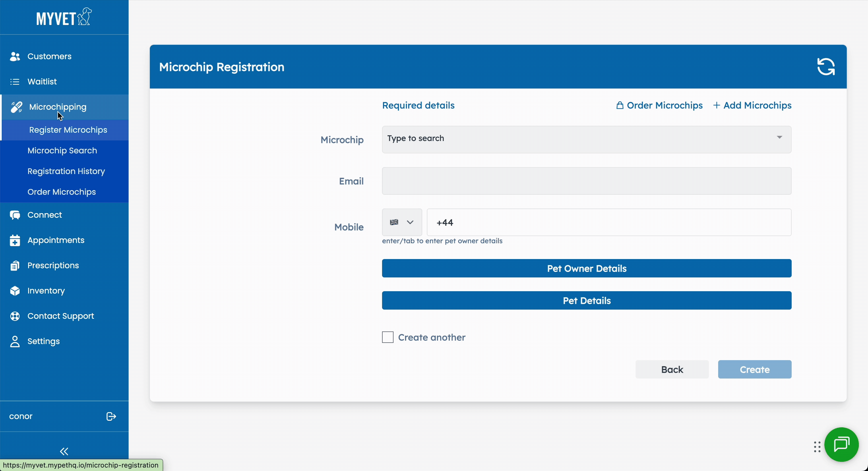Viewport: 868px width, 471px height.
Task: Tick the Create another checkbox
Action: click(387, 337)
